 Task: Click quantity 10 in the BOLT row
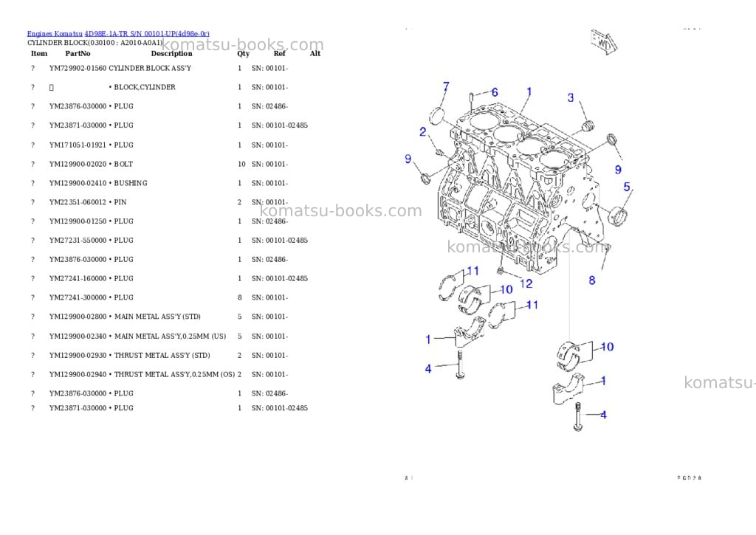coord(241,165)
